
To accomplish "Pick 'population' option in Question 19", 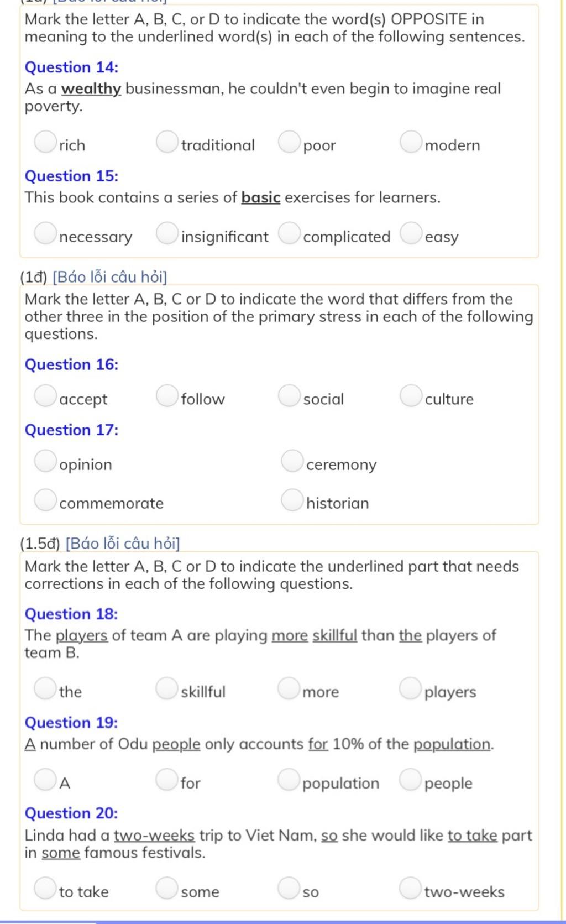I will click(x=288, y=779).
